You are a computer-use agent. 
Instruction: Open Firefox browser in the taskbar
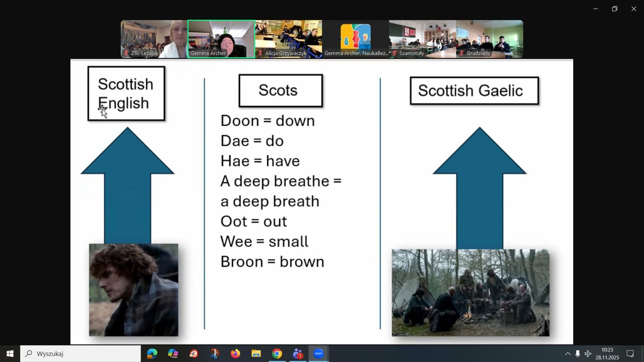[235, 354]
